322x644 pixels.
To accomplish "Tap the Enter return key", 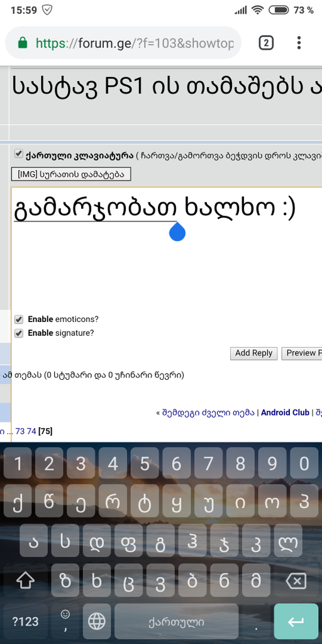I will tap(296, 621).
